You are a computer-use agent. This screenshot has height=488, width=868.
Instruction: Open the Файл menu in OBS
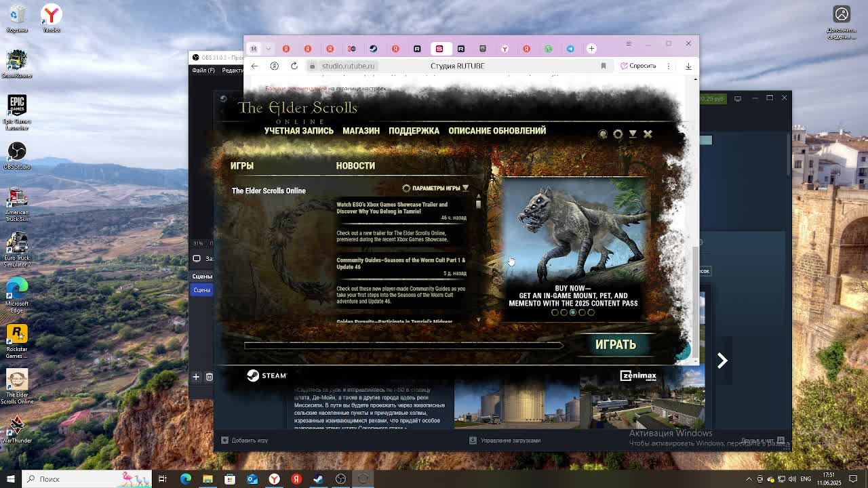click(203, 70)
